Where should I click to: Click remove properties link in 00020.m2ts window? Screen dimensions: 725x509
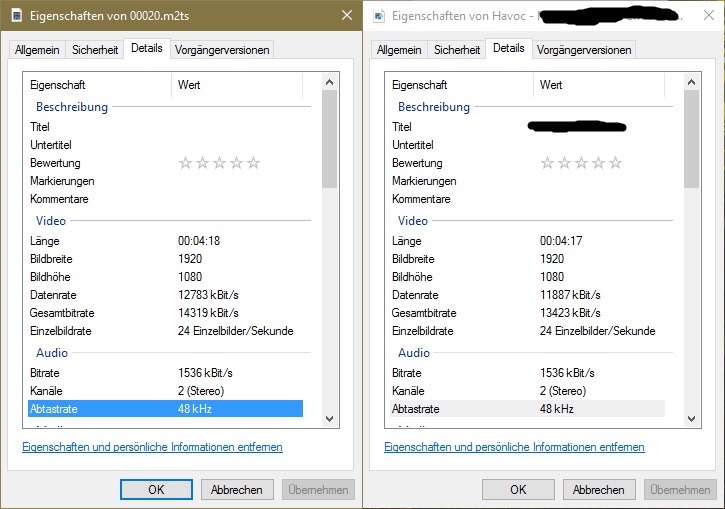tap(152, 447)
